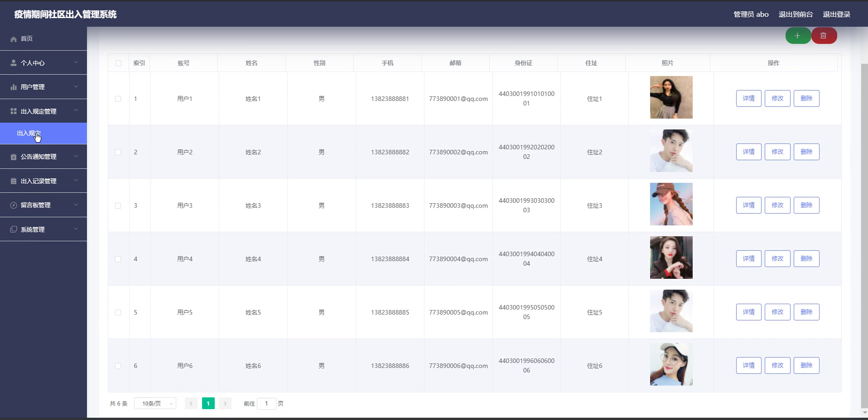868x420 pixels.
Task: Tick the checkbox for row 用户4
Action: coord(118,259)
